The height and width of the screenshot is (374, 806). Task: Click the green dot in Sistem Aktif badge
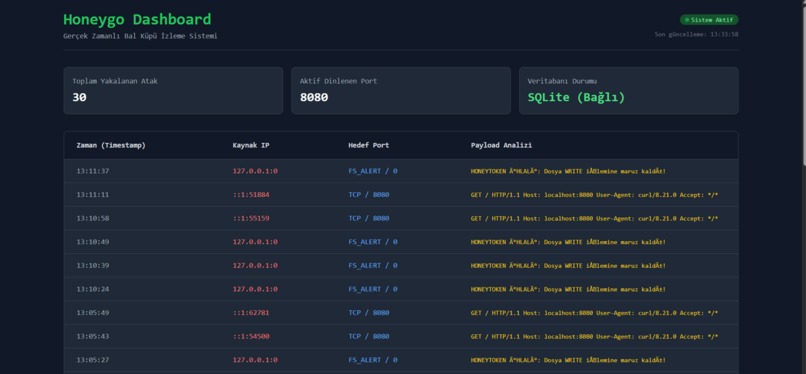click(x=687, y=20)
